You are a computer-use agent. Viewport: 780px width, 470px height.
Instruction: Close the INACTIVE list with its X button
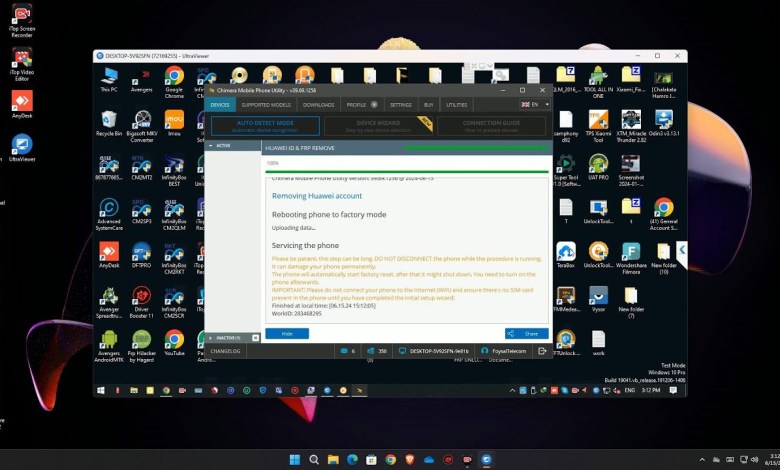pos(255,338)
